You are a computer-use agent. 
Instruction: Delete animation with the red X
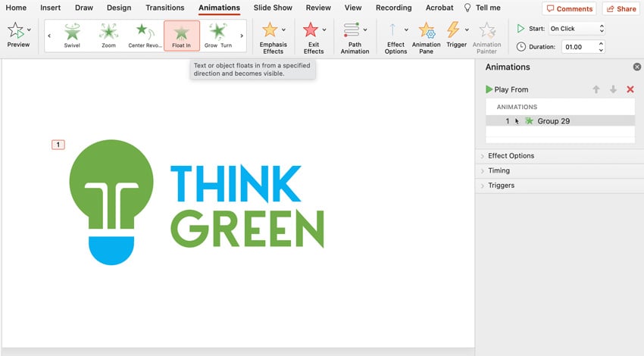tap(630, 89)
